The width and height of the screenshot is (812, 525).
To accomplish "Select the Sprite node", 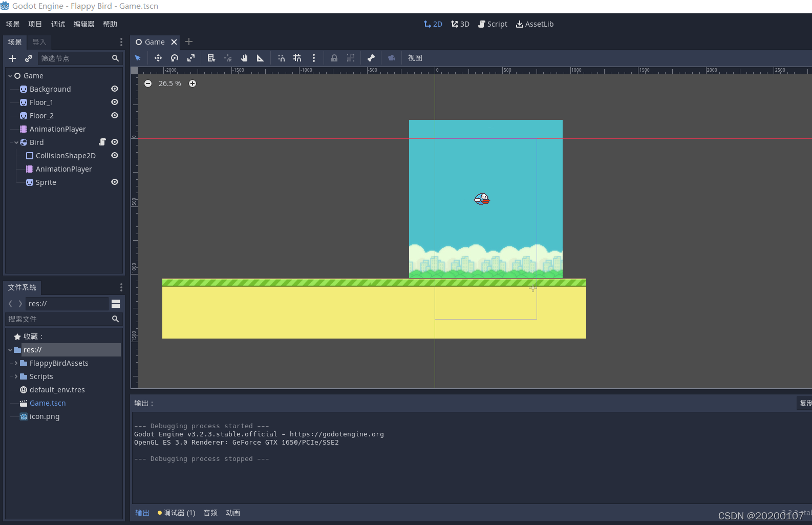I will [x=46, y=182].
